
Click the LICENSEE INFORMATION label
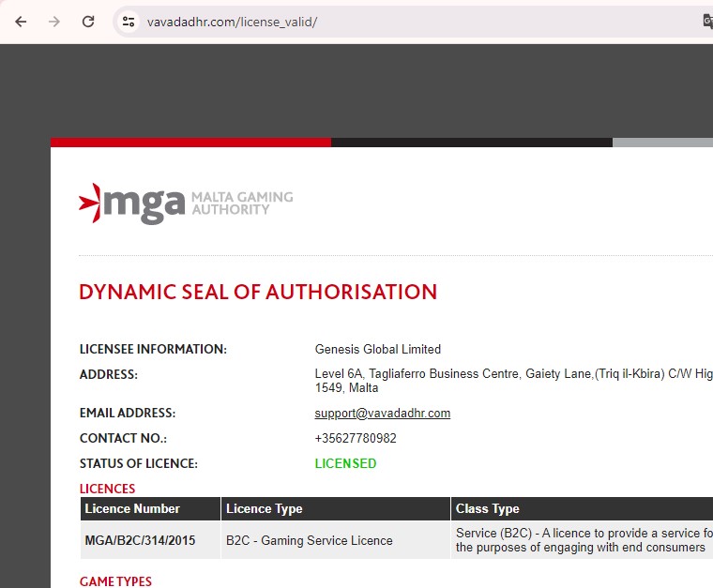[153, 349]
